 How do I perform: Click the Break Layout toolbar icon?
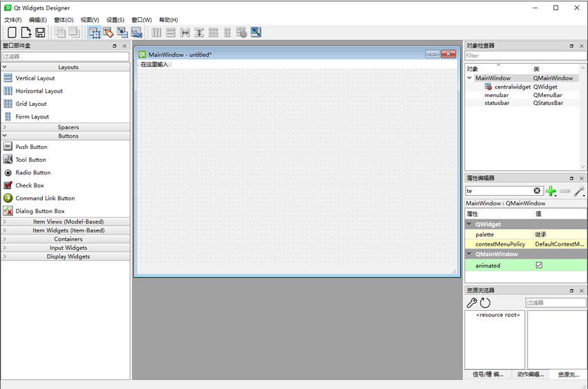[x=241, y=33]
